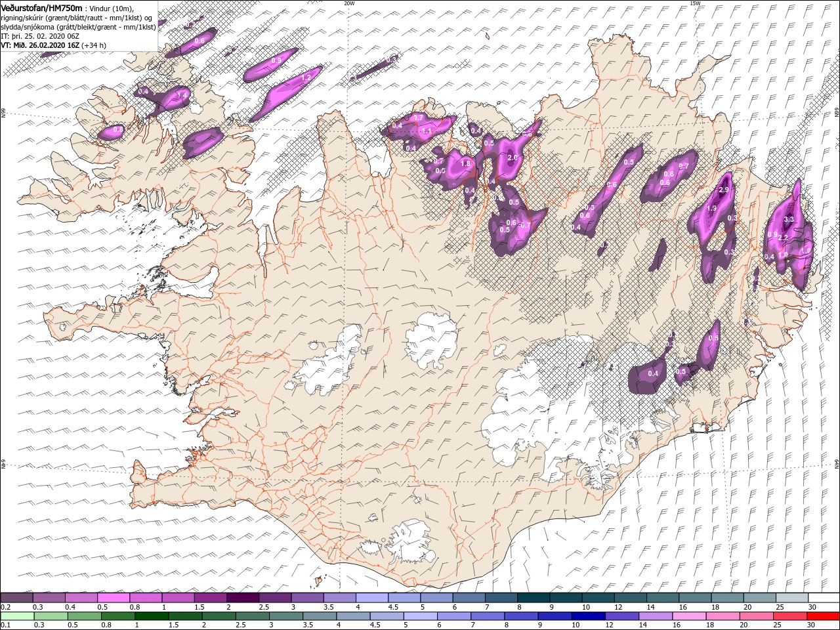This screenshot has width=840, height=630.
Task: Click the '3.3' precipitation value on map
Action: click(789, 219)
